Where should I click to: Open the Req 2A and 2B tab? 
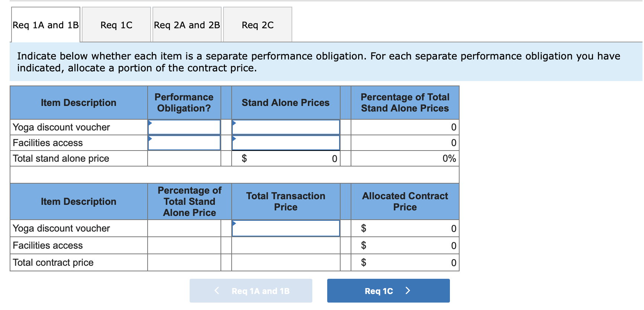click(x=187, y=25)
